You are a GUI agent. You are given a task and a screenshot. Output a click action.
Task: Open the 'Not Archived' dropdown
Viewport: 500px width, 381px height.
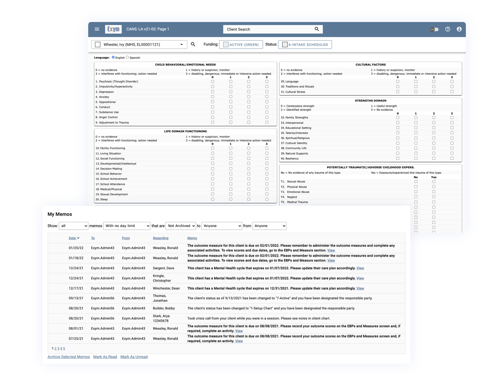coord(181,226)
